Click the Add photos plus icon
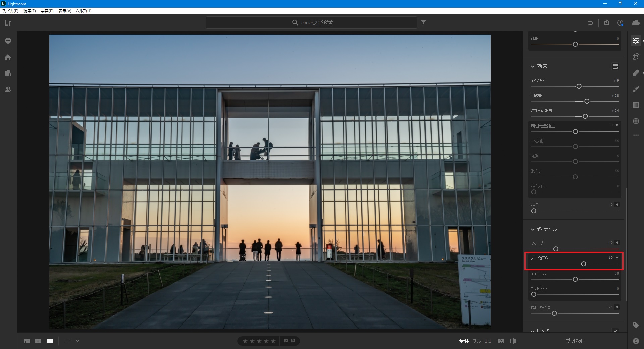 [8, 41]
